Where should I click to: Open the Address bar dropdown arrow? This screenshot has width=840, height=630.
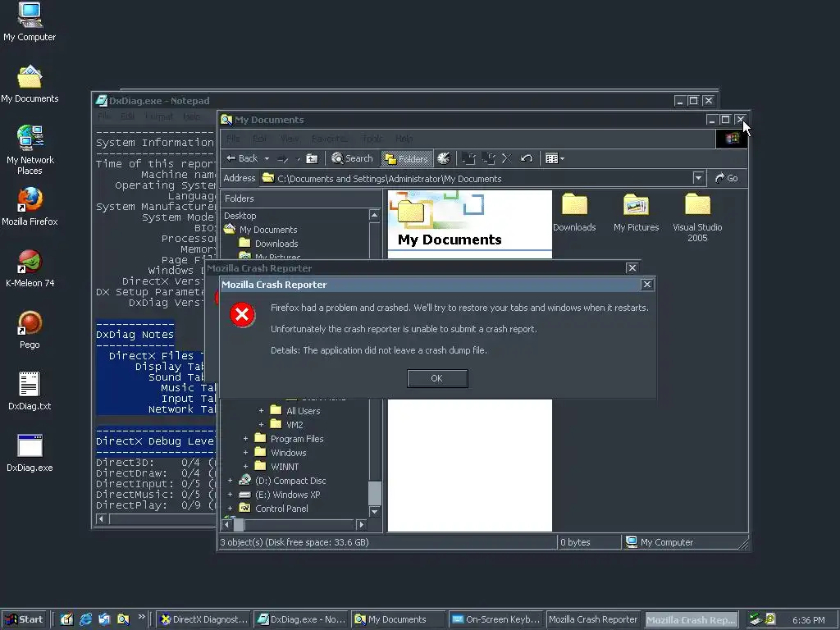(698, 178)
